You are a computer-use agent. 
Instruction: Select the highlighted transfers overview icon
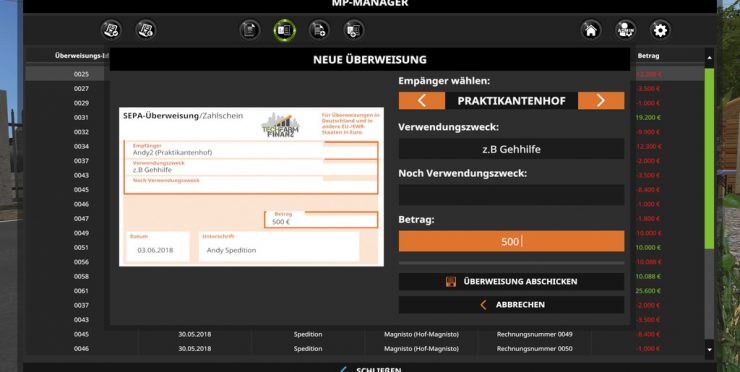pos(285,30)
